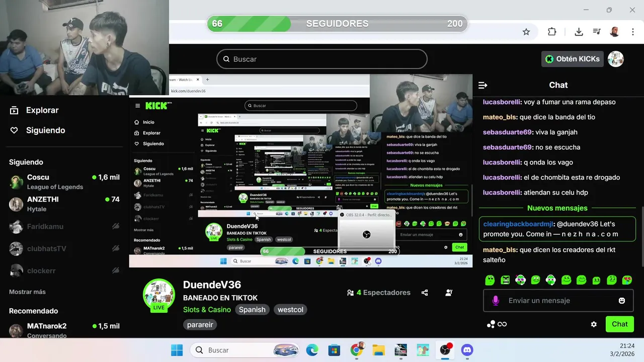Screen dimensions: 644x362
Task: Open the Coscu channel in the following list
Action: click(64, 182)
